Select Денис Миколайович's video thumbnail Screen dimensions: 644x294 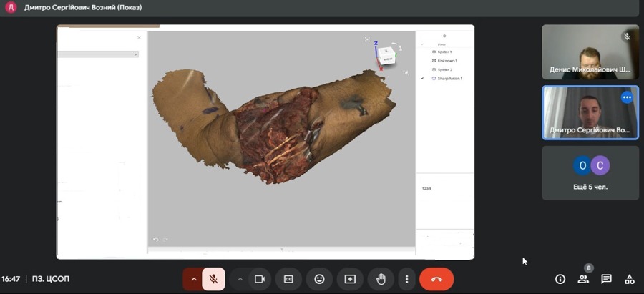tap(590, 52)
